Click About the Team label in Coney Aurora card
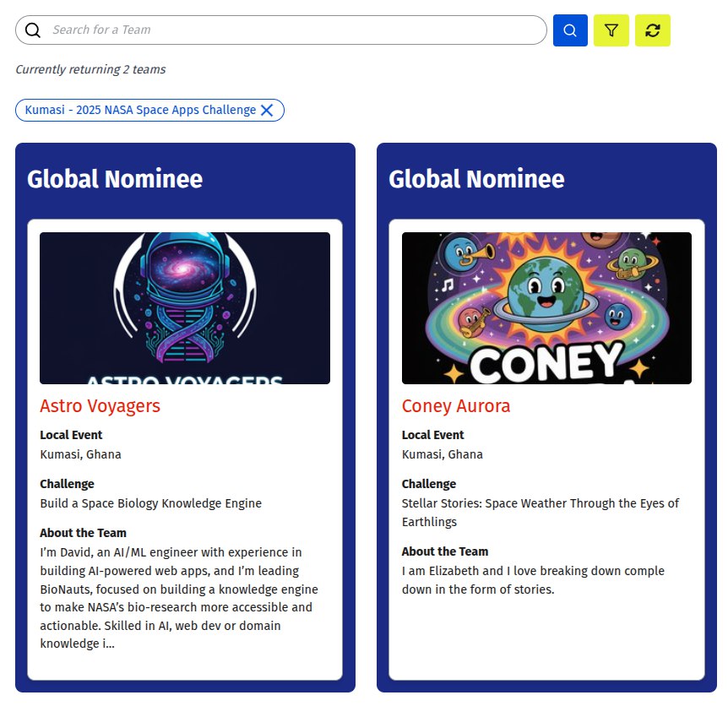Viewport: 728px width, 706px height. click(445, 551)
